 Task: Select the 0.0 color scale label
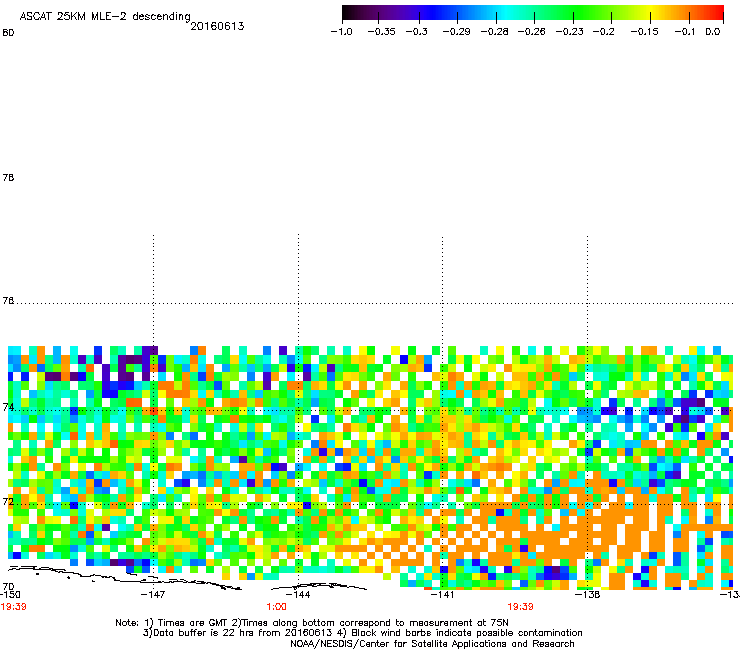pyautogui.click(x=713, y=32)
